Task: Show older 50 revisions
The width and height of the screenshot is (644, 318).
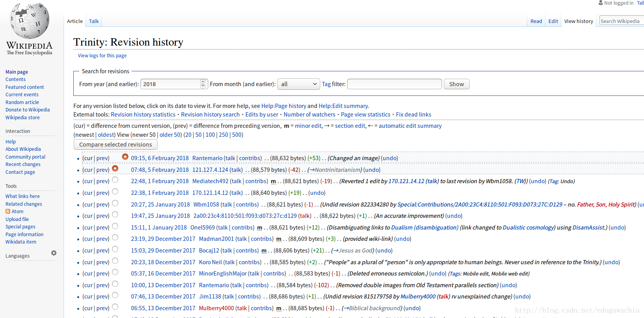Action: [170, 135]
